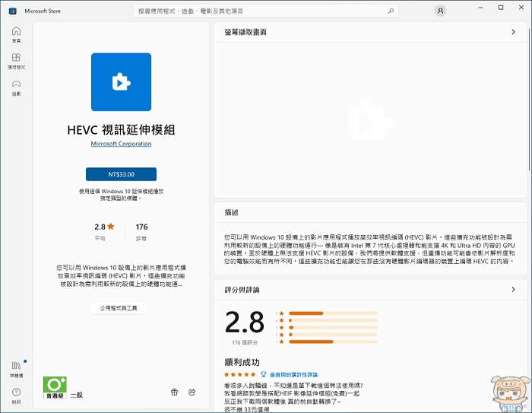The image size is (532, 413).
Task: Expand the screenshots section chevron
Action: tap(513, 32)
